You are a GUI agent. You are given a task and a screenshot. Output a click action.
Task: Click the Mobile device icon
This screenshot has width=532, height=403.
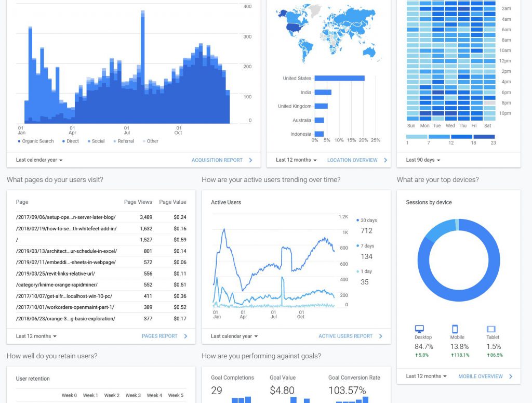[455, 329]
